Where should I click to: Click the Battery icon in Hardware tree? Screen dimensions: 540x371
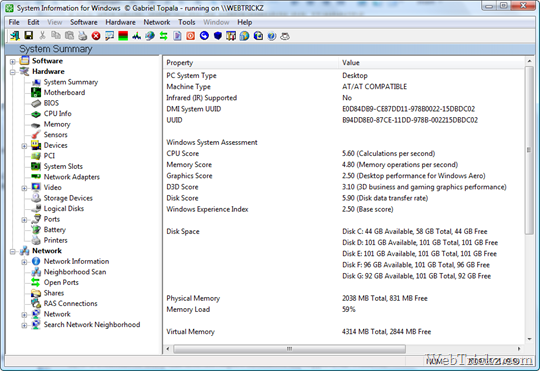click(x=36, y=230)
